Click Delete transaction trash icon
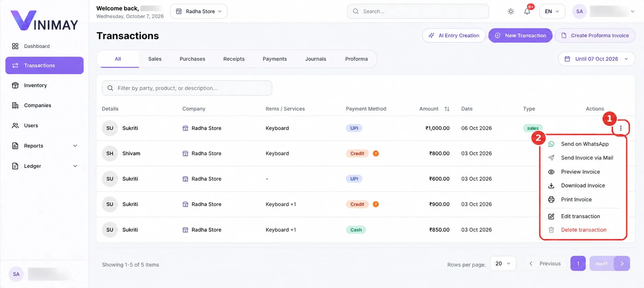644x288 pixels. [551, 230]
